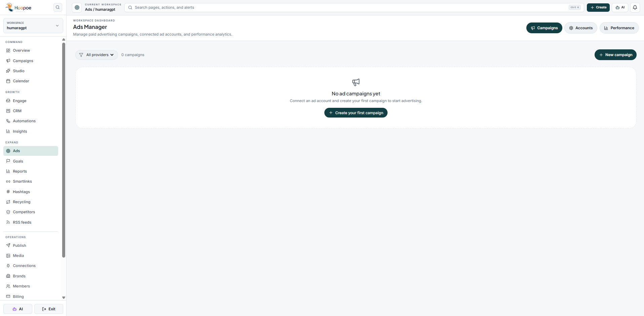Click the sidebar scrollbar thumb
644x316 pixels.
[x=64, y=150]
